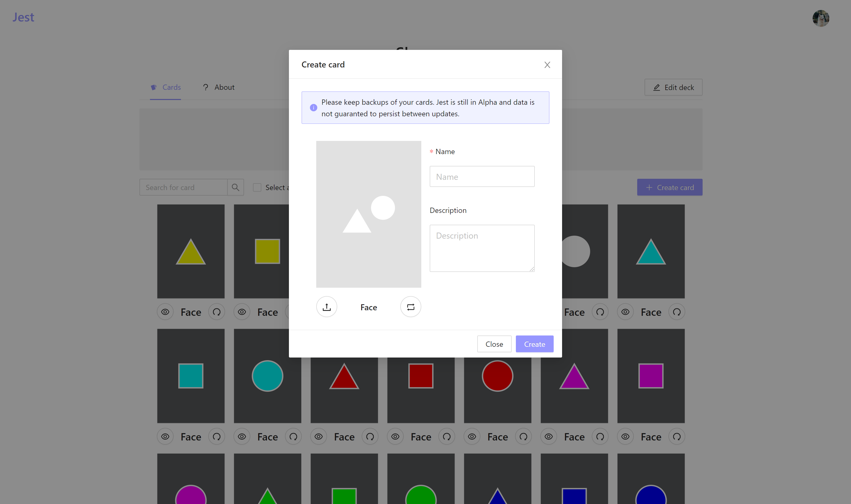Click the Name input field
The image size is (851, 504).
pyautogui.click(x=482, y=177)
